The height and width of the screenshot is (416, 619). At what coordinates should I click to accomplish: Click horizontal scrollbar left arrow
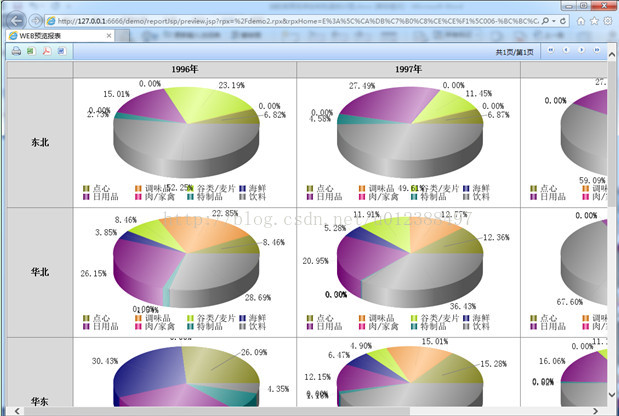17,411
